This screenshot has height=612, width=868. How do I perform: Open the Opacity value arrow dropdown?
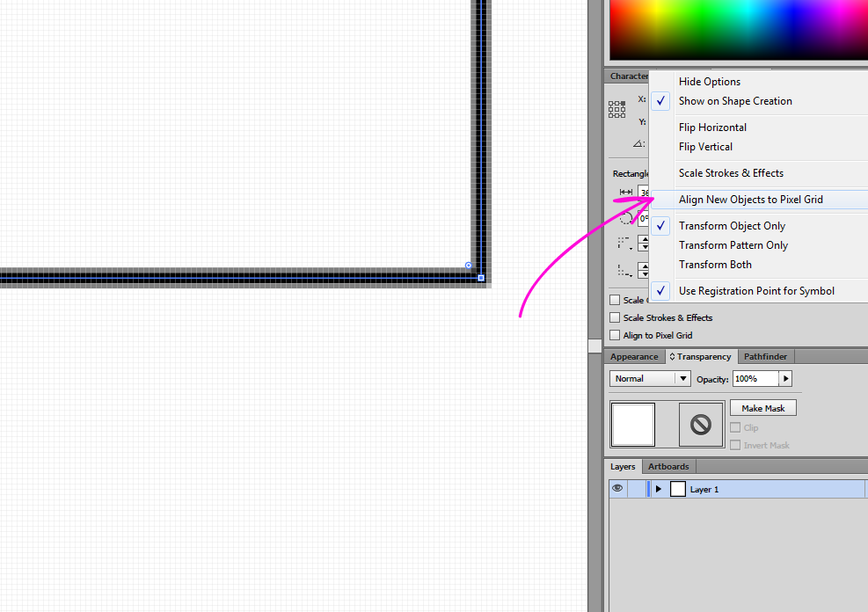click(787, 378)
